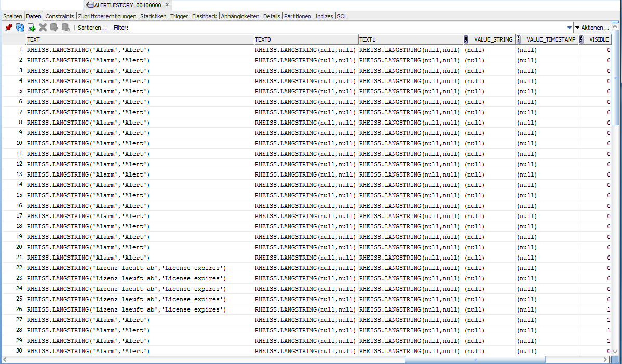Select row 22 License expires TEXT cell

[126, 268]
